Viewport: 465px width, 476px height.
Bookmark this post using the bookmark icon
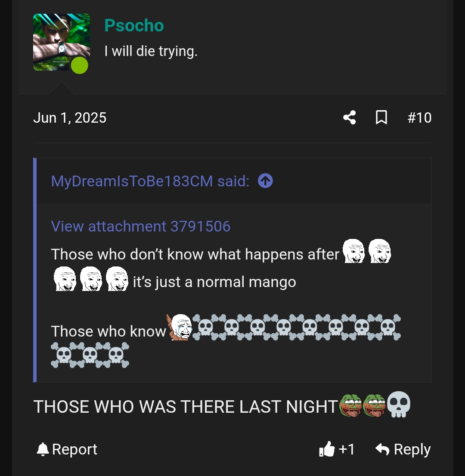tap(381, 117)
